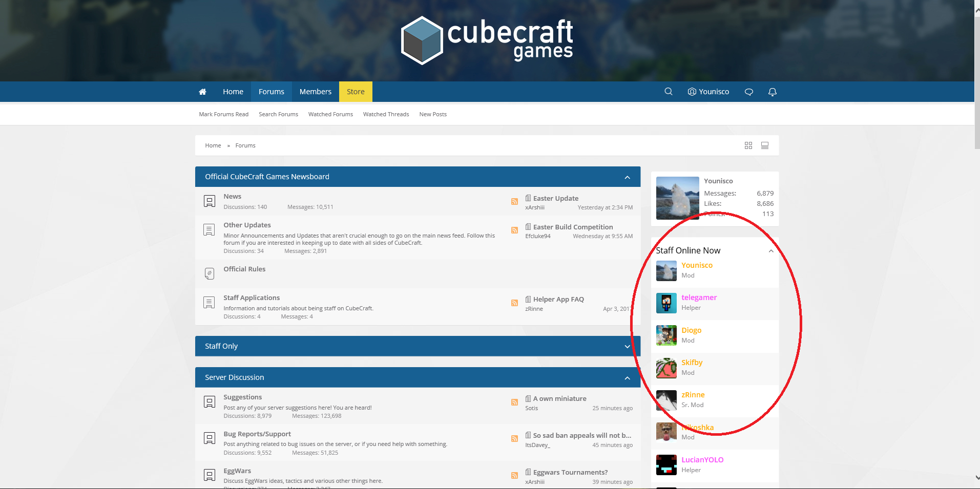Click the Official Rules link icon
This screenshot has height=489, width=980.
tap(210, 274)
